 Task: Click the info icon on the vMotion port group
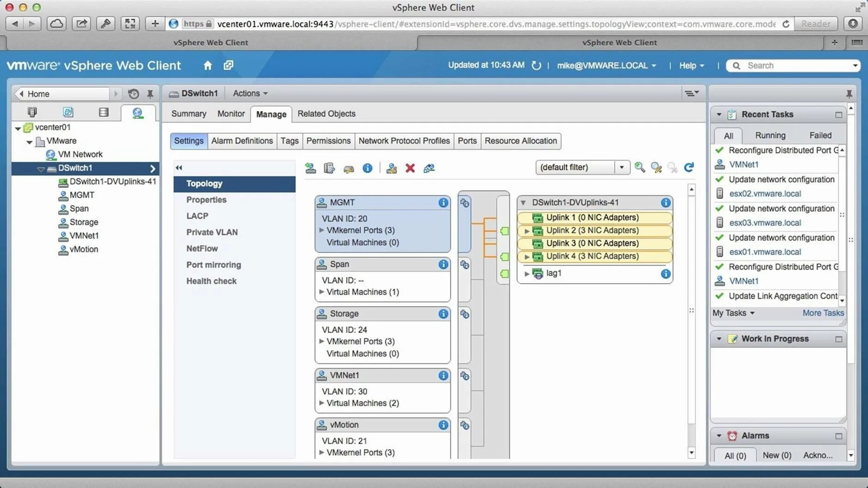click(x=443, y=425)
